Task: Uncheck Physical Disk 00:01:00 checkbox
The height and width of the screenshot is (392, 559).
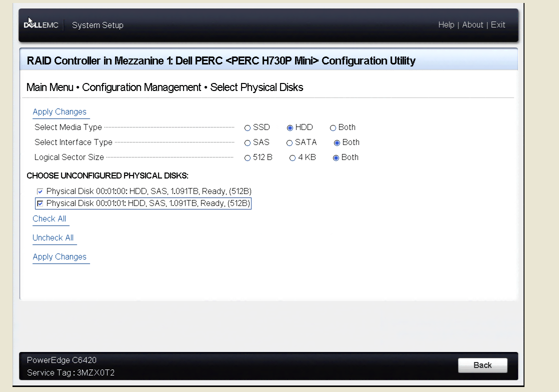Action: (40, 191)
